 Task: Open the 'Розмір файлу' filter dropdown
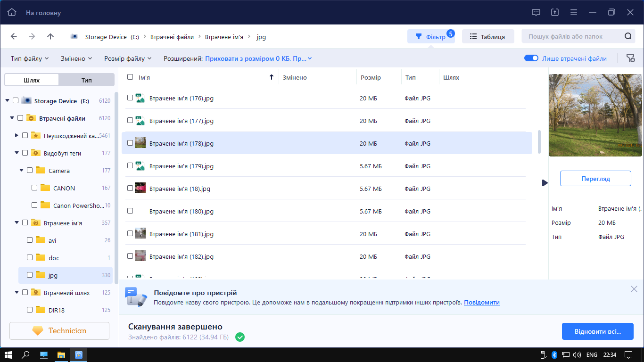(128, 58)
